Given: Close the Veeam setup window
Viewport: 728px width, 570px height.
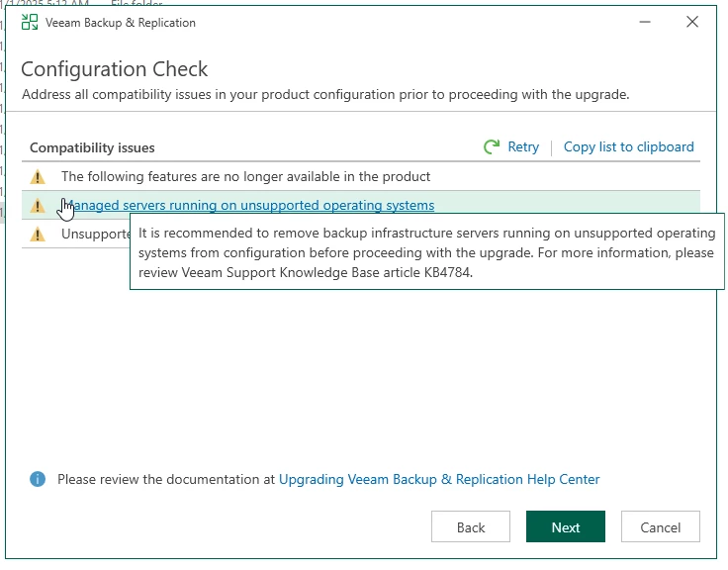Looking at the screenshot, I should point(692,22).
